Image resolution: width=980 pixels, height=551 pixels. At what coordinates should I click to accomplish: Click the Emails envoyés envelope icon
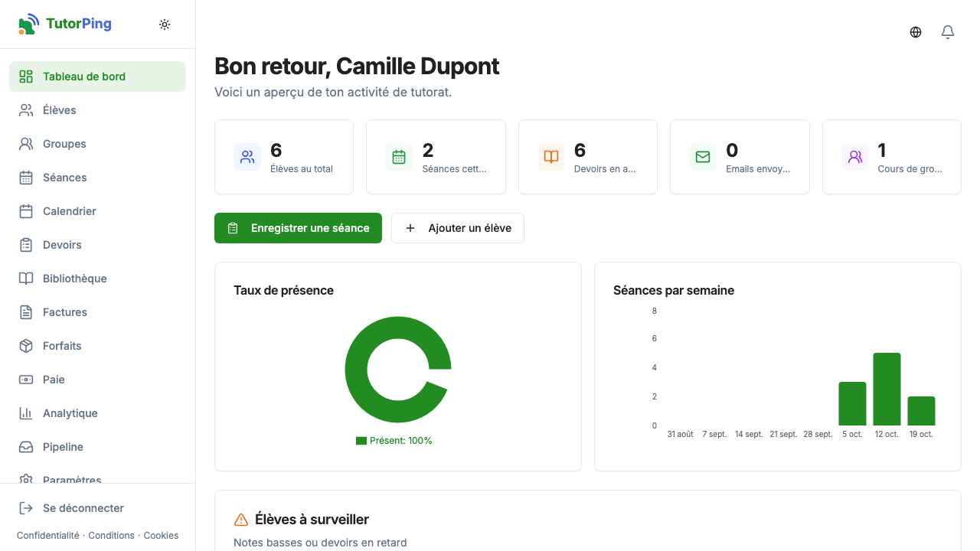(x=703, y=157)
